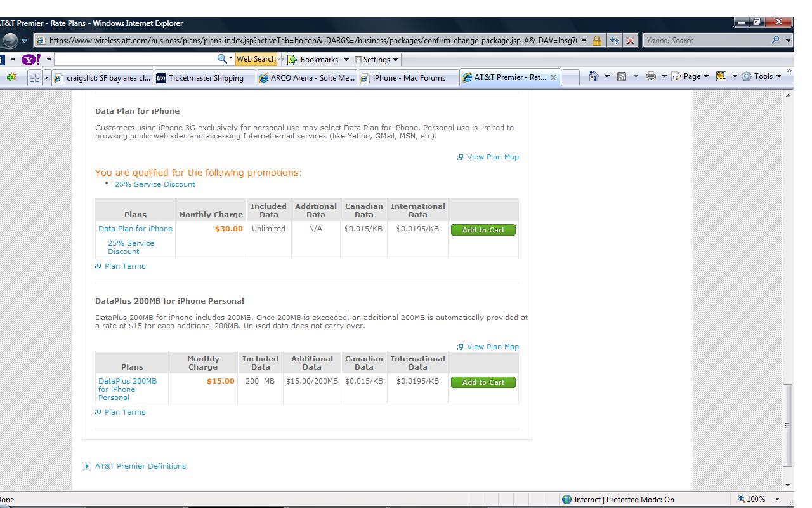The height and width of the screenshot is (508, 812).
Task: Click the View Plan Map icon for Data Plan
Action: (x=461, y=157)
